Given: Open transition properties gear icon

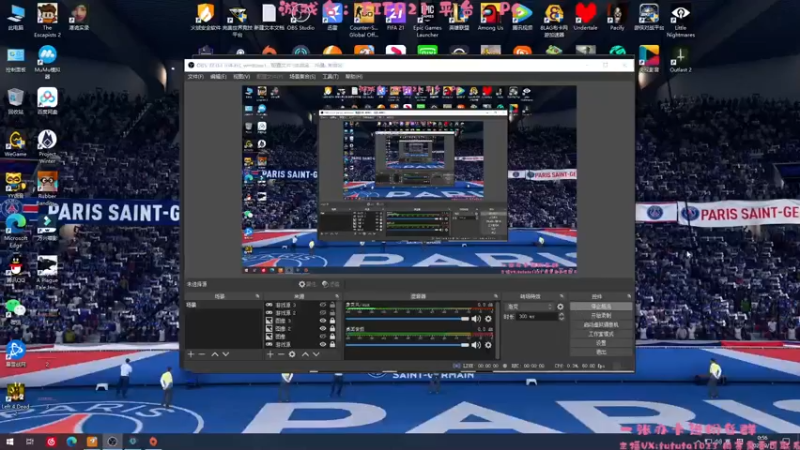Looking at the screenshot, I should click(560, 307).
